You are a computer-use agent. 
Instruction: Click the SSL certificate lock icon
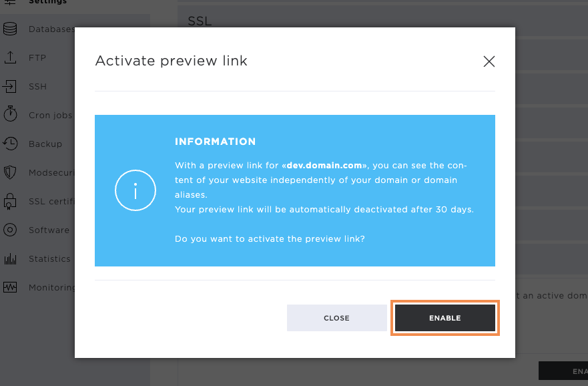pyautogui.click(x=10, y=201)
